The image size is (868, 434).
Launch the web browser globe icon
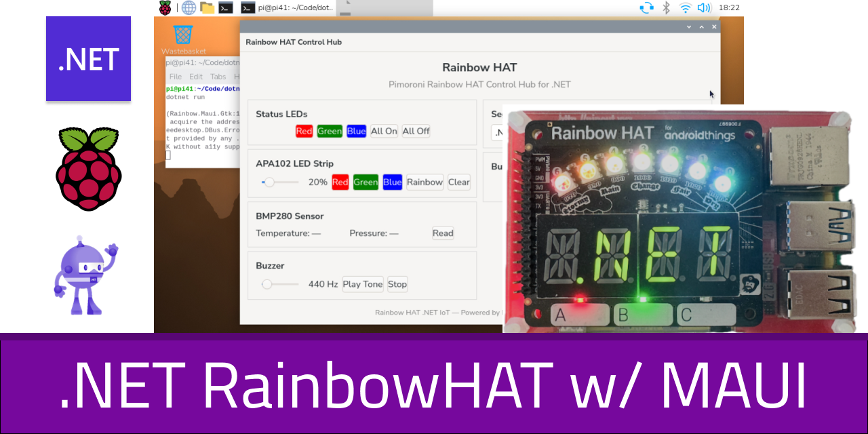189,7
